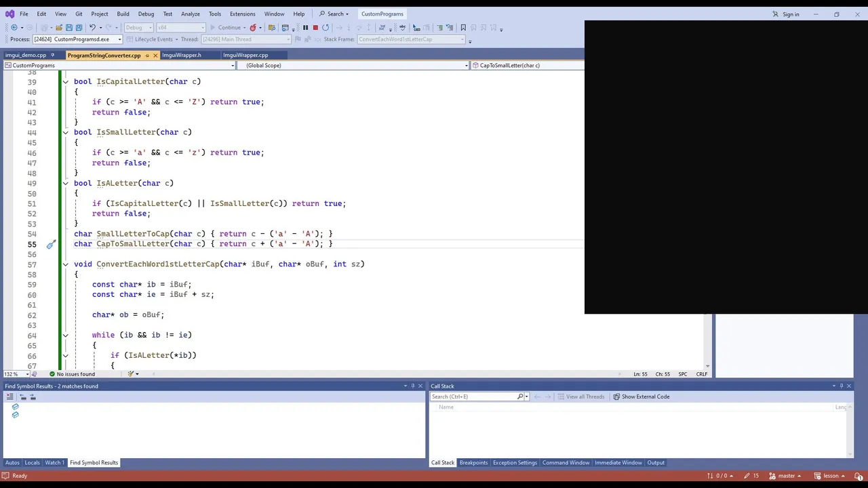
Task: Click the No issues found health indicator
Action: [x=71, y=374]
